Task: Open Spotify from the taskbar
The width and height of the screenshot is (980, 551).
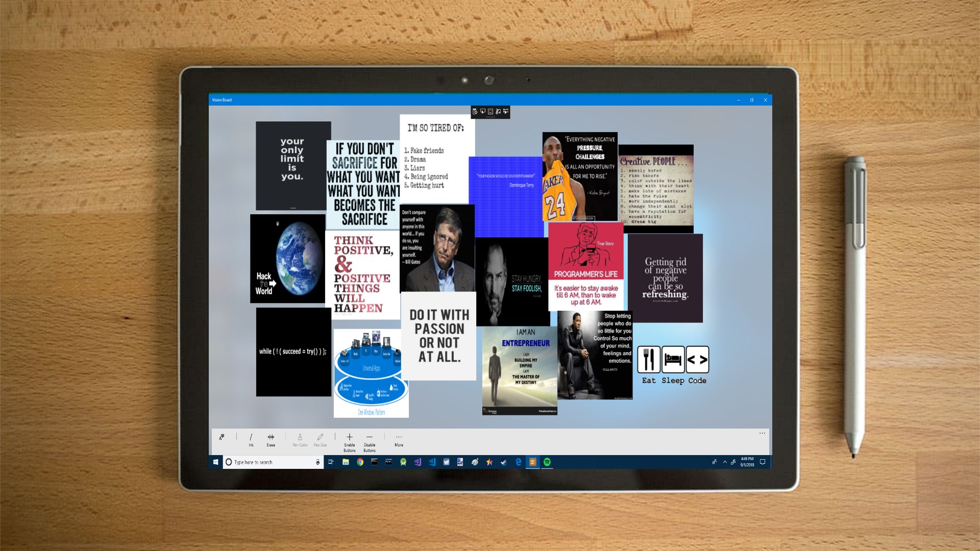Action: click(547, 462)
